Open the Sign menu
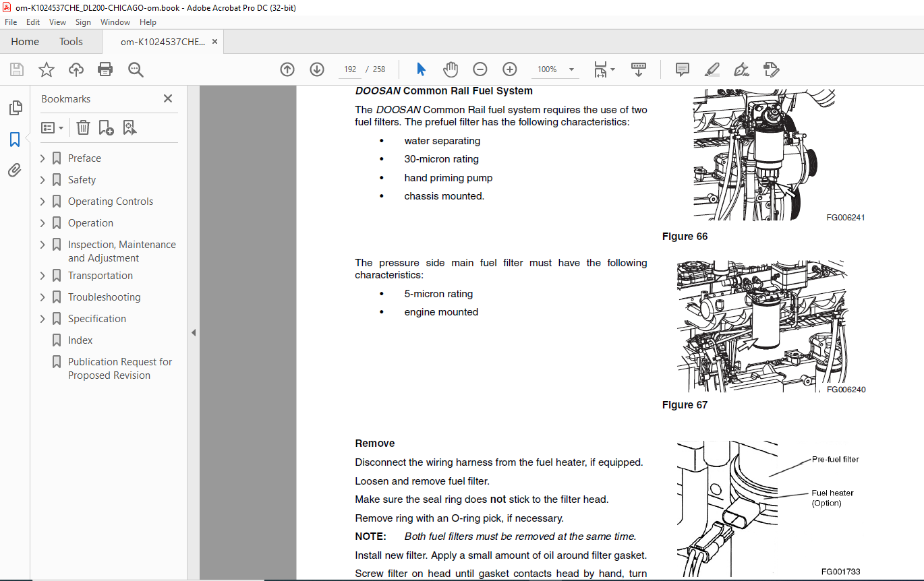The image size is (924, 581). click(83, 22)
